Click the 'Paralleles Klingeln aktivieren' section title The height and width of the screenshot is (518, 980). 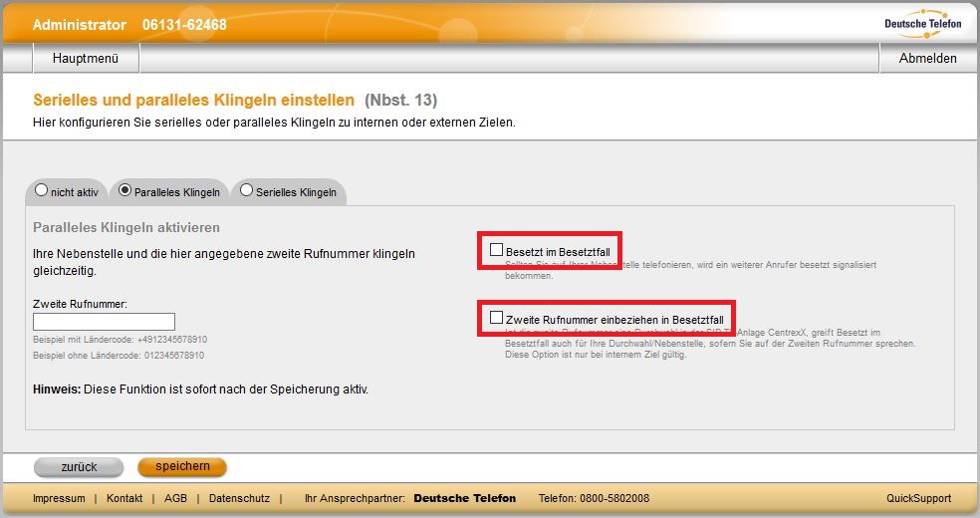point(126,227)
